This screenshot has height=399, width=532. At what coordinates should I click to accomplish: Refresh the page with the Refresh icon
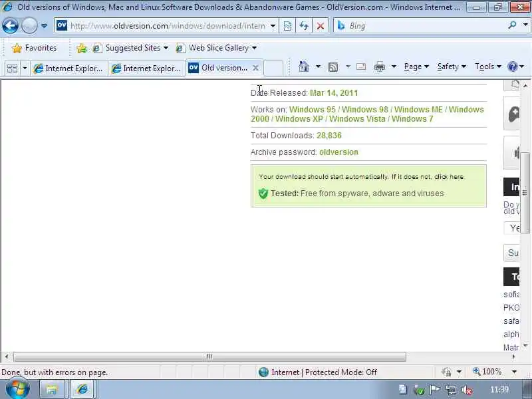tap(304, 26)
